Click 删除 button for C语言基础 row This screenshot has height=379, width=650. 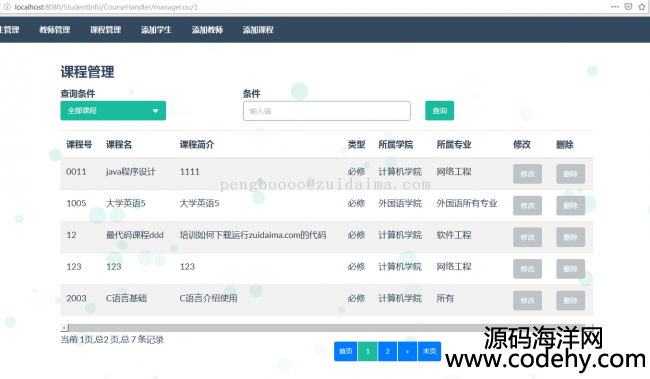pyautogui.click(x=570, y=301)
